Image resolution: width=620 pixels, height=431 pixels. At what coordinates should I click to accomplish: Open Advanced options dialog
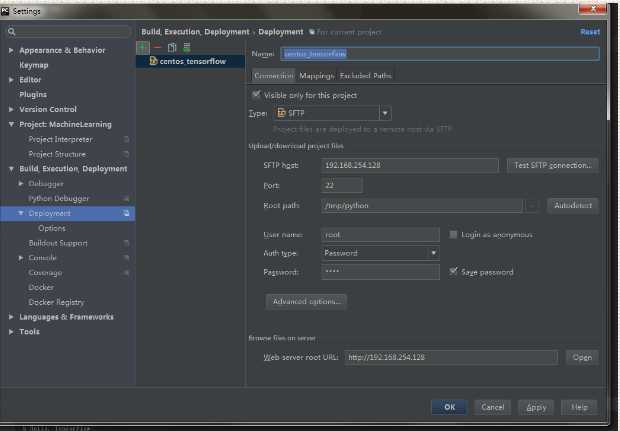(x=306, y=302)
